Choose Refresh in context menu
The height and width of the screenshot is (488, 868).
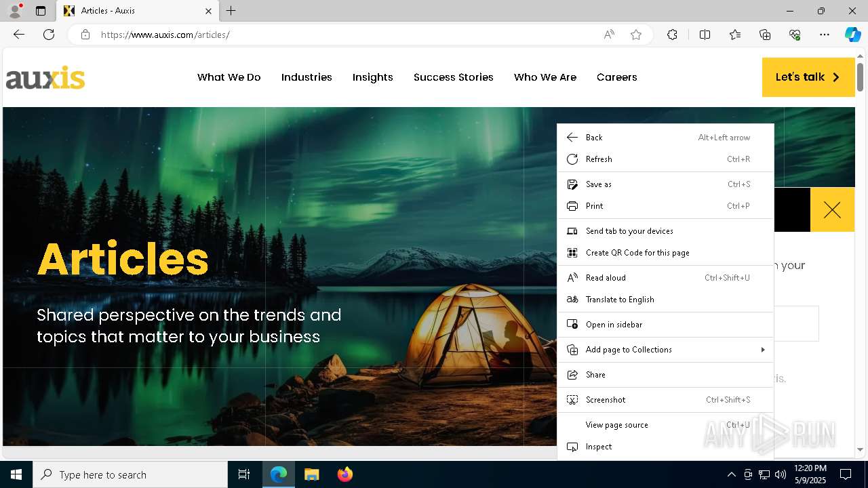665,159
